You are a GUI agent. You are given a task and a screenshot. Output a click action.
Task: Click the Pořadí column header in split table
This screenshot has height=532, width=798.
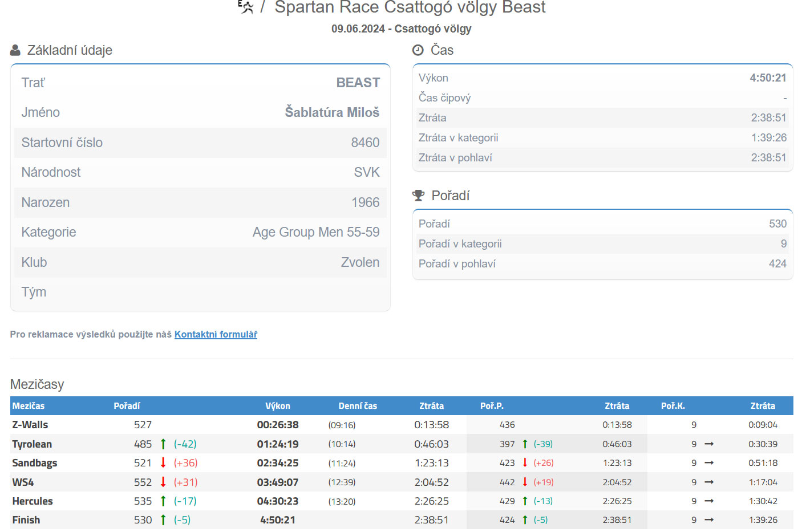[127, 406]
